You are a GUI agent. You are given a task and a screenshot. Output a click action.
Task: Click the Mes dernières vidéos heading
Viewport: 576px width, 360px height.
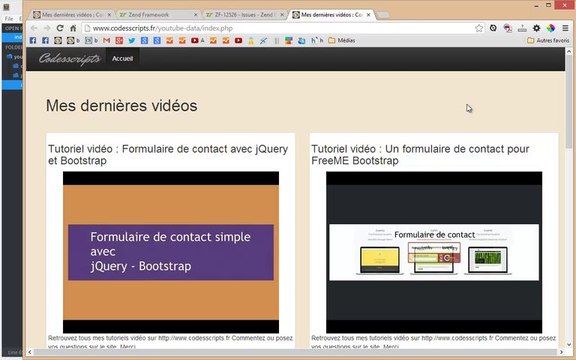(x=122, y=106)
